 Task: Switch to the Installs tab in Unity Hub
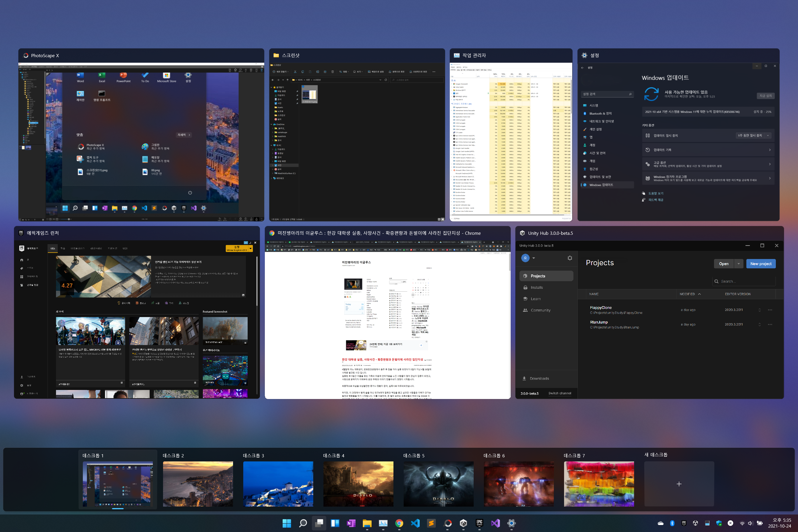537,287
